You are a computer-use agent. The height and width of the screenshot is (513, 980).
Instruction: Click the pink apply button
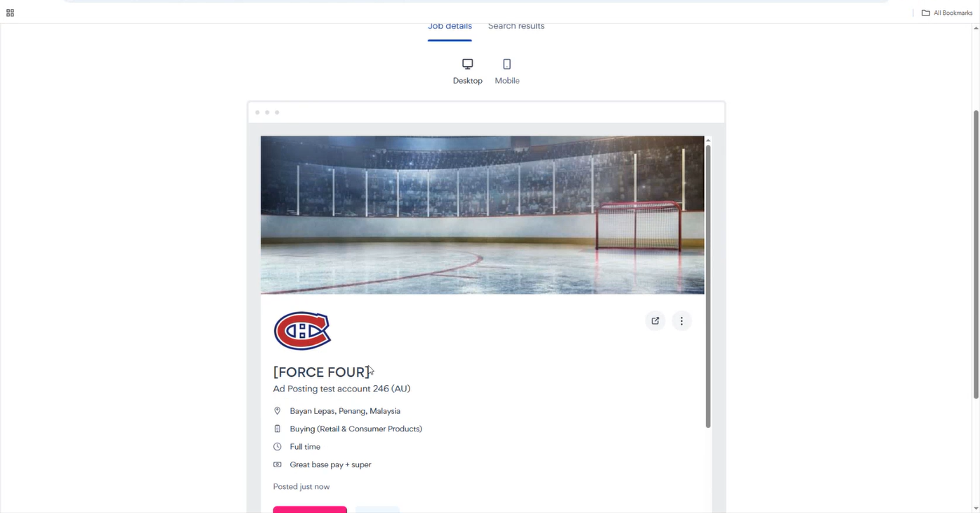310,509
